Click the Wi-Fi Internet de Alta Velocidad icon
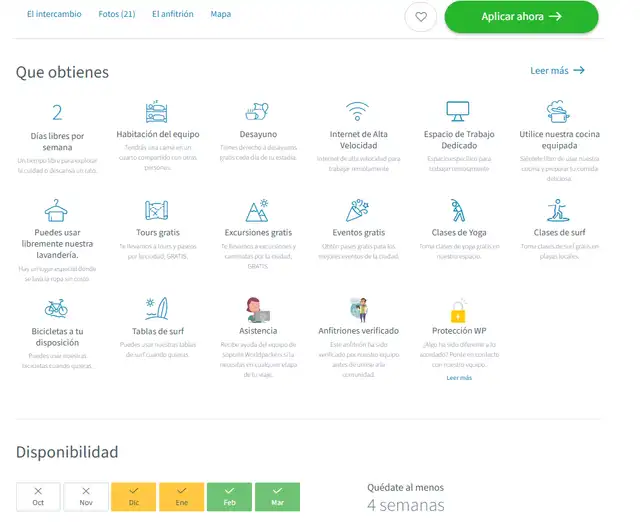This screenshot has height=522, width=640. [357, 111]
